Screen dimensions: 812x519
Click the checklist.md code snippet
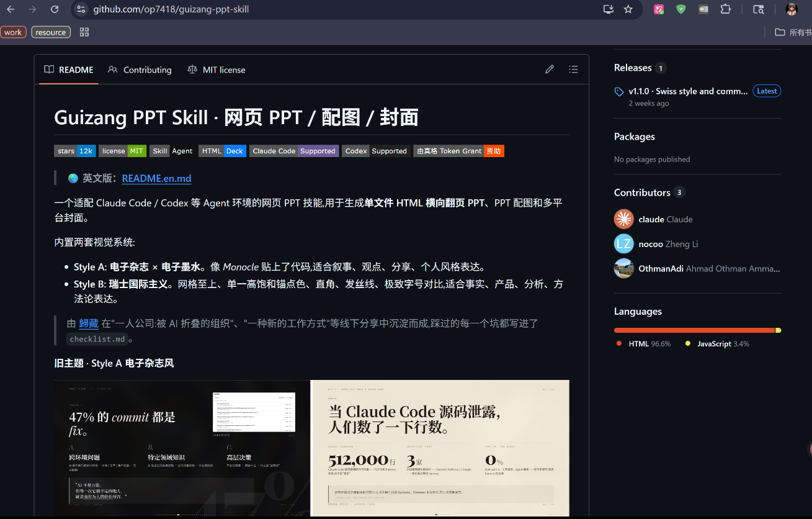point(97,339)
